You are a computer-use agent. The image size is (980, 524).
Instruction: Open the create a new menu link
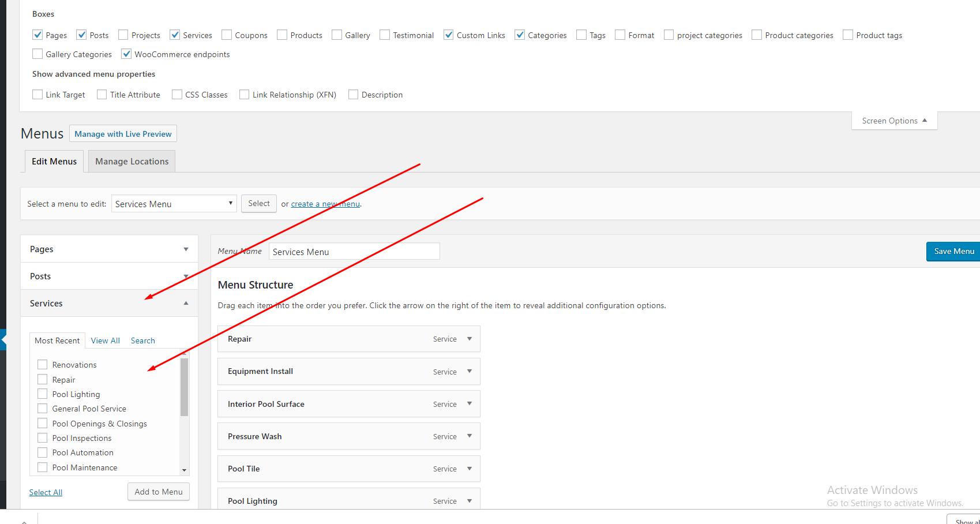coord(325,203)
